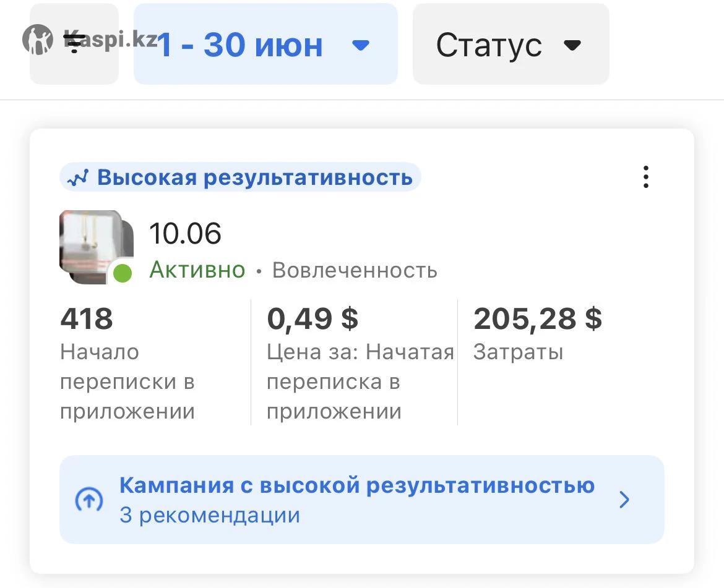This screenshot has width=724, height=588.
Task: Click the black caret beside "Статус"
Action: tap(573, 45)
